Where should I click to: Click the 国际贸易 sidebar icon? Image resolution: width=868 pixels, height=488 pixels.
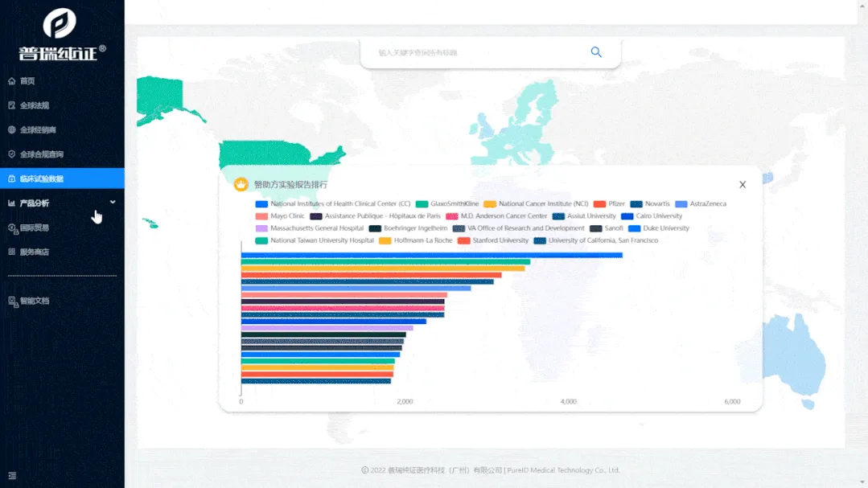[x=12, y=228]
